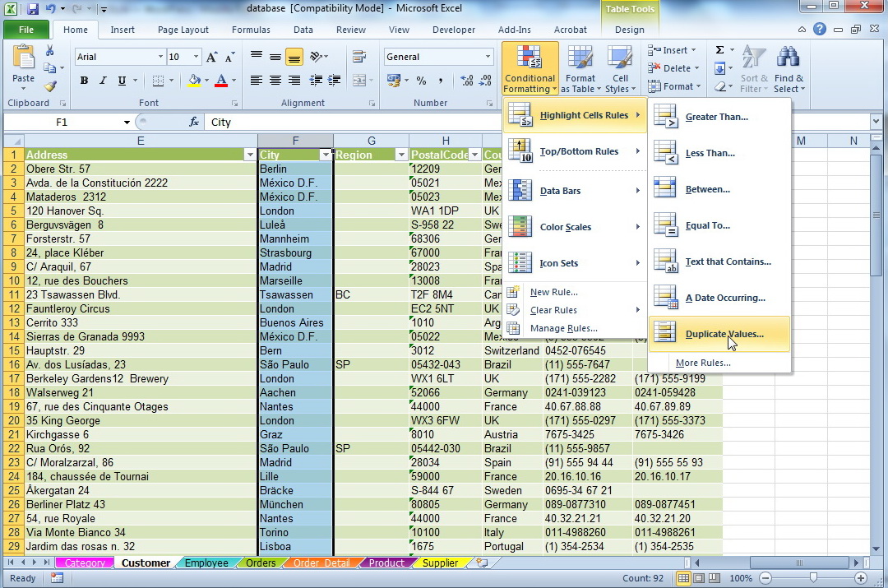The height and width of the screenshot is (588, 888).
Task: Click the Insert Function fx icon
Action: click(x=194, y=122)
